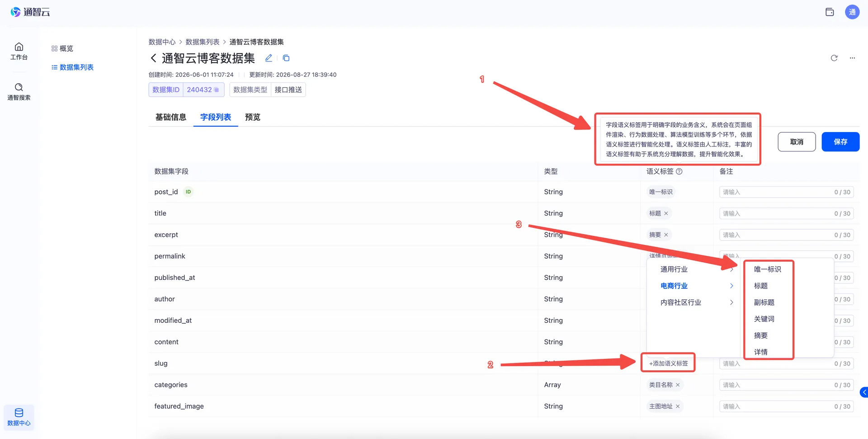Viewport: 868px width, 439px height.
Task: Click the 备注 input for categories row
Action: click(x=786, y=385)
